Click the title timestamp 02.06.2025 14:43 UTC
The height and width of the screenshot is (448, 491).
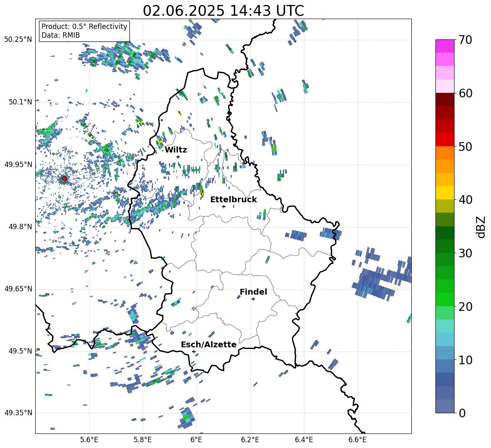click(224, 11)
